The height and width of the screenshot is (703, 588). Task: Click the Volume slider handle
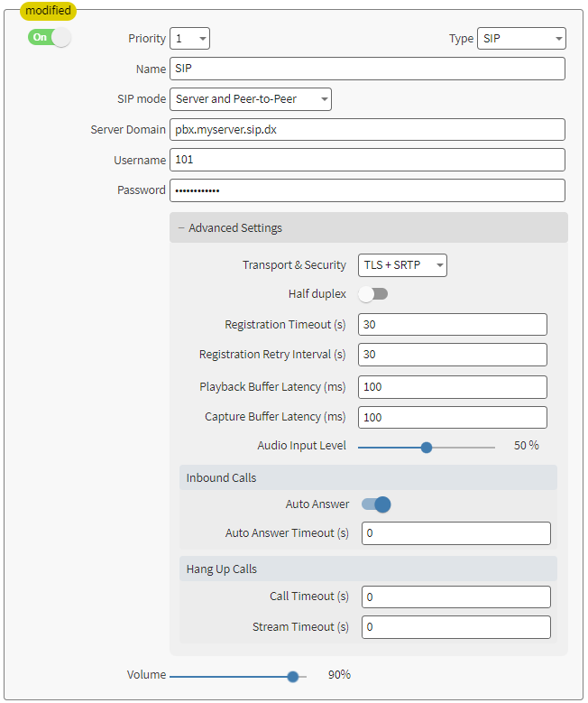point(292,676)
